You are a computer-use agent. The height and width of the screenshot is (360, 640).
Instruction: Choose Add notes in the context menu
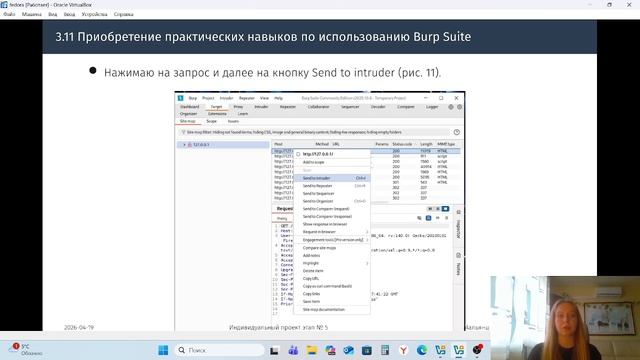[x=332, y=256]
